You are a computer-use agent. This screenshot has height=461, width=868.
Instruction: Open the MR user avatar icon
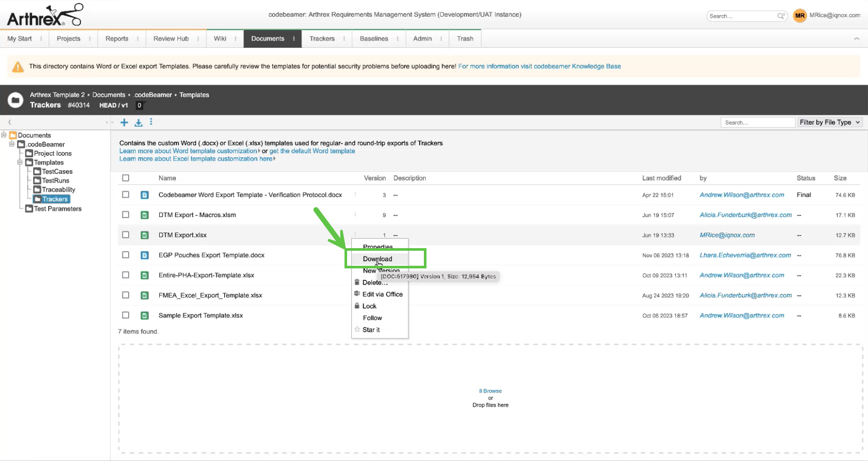click(800, 16)
